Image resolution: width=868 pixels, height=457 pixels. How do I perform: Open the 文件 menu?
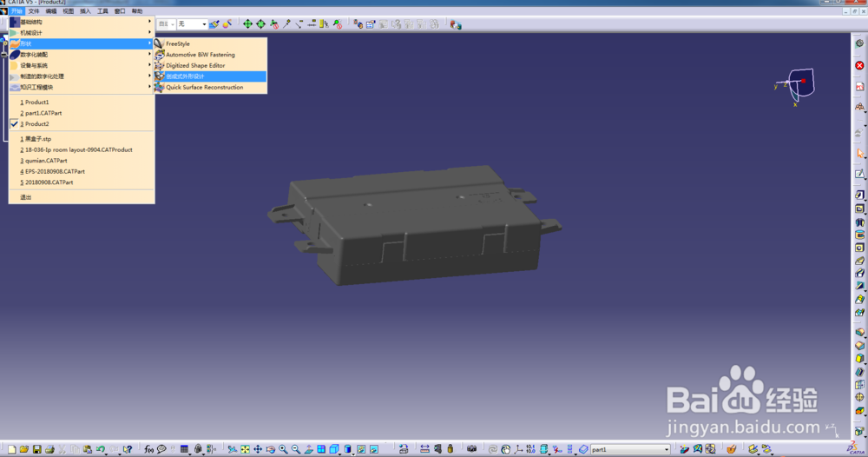(34, 11)
